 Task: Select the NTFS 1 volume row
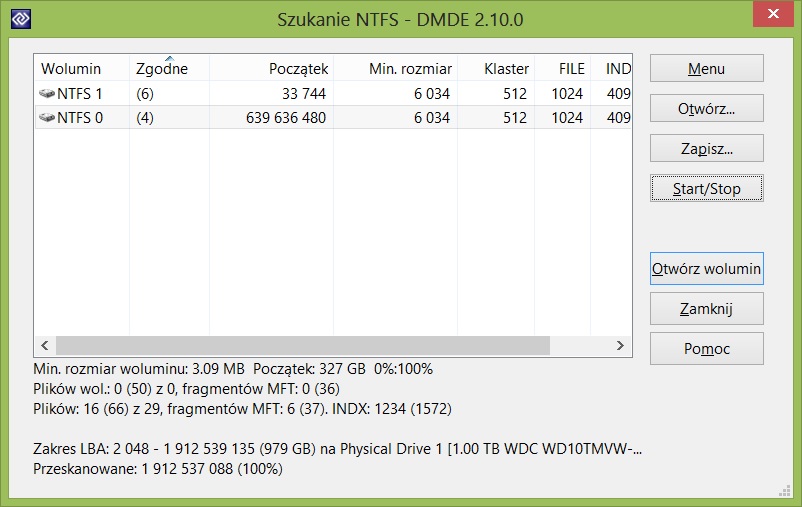[x=333, y=94]
